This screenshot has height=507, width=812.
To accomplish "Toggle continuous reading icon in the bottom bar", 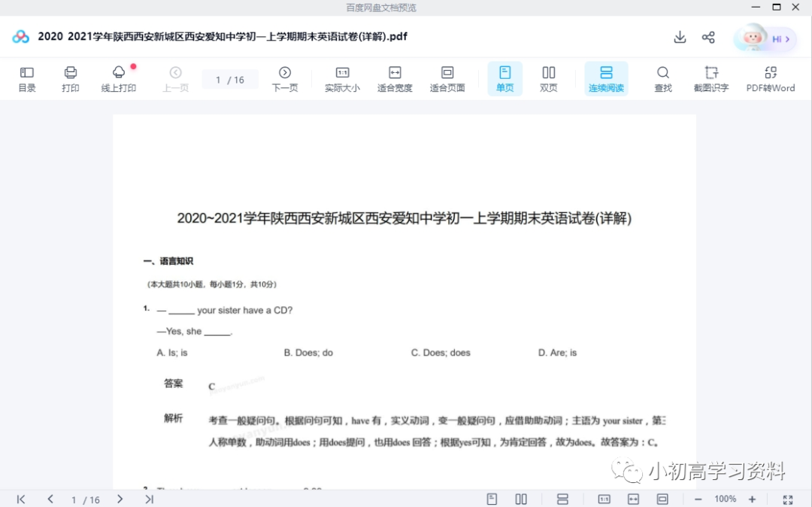I will tap(562, 499).
